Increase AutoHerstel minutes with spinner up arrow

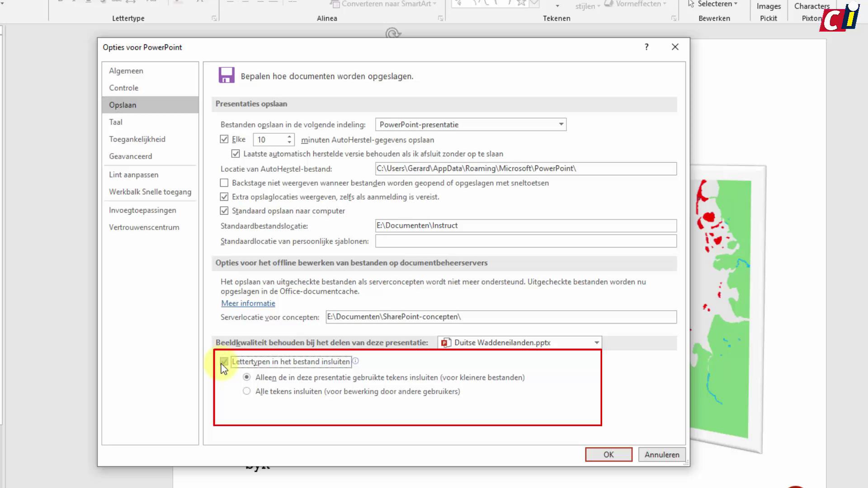point(289,136)
